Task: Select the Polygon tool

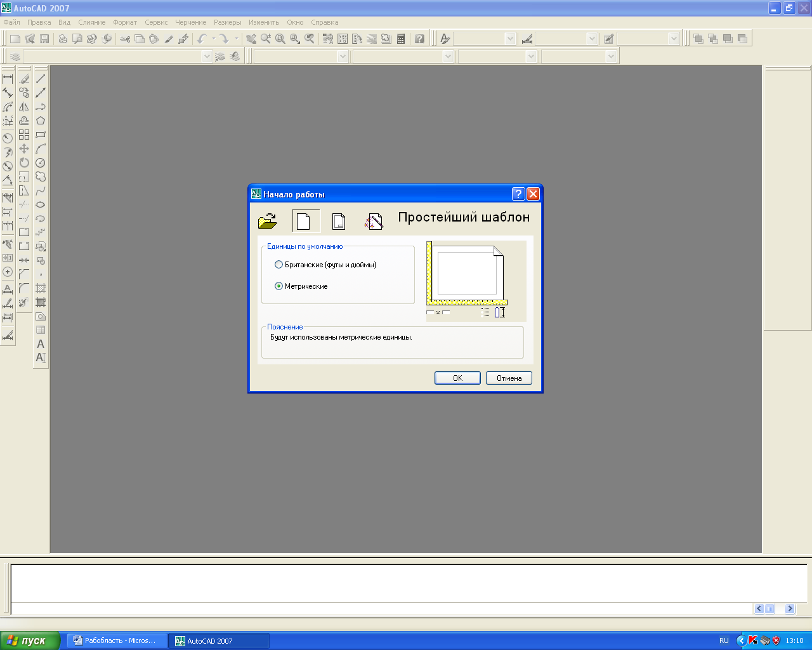Action: [41, 121]
